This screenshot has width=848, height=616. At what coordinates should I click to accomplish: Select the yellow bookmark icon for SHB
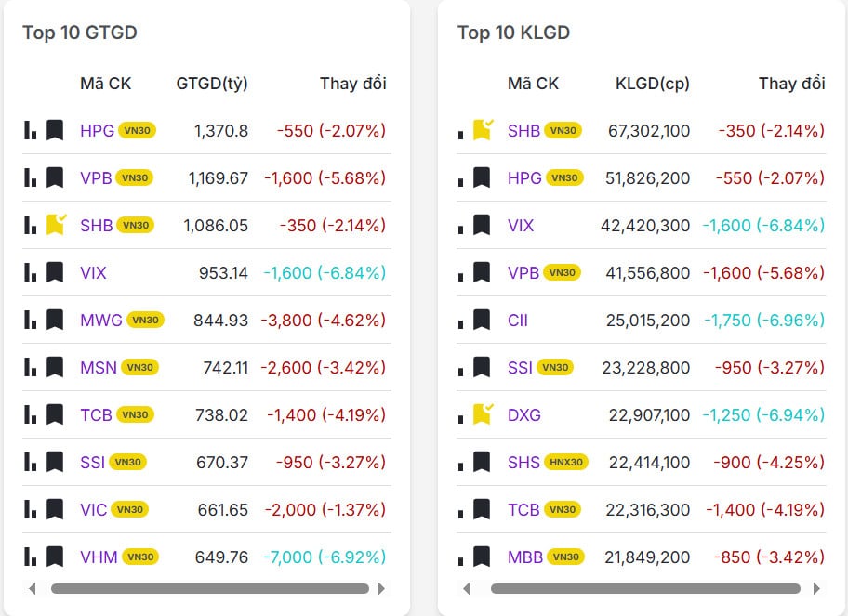point(54,224)
